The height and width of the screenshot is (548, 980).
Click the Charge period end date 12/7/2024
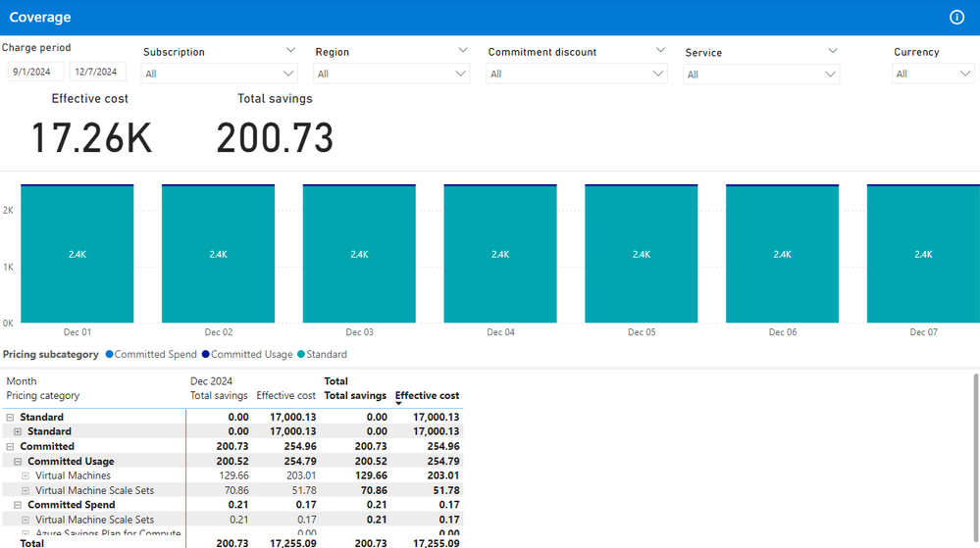97,72
